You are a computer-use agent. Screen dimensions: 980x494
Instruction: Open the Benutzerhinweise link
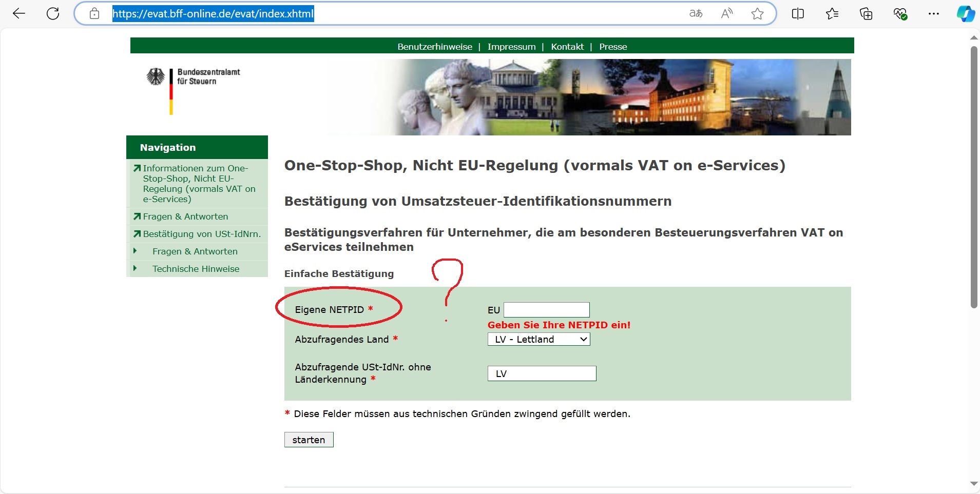pos(435,47)
